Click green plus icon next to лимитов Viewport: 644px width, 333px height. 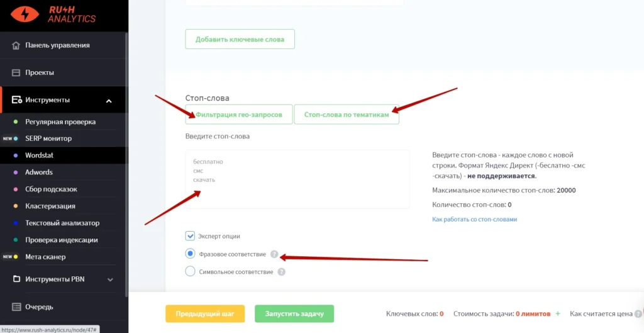click(x=558, y=313)
